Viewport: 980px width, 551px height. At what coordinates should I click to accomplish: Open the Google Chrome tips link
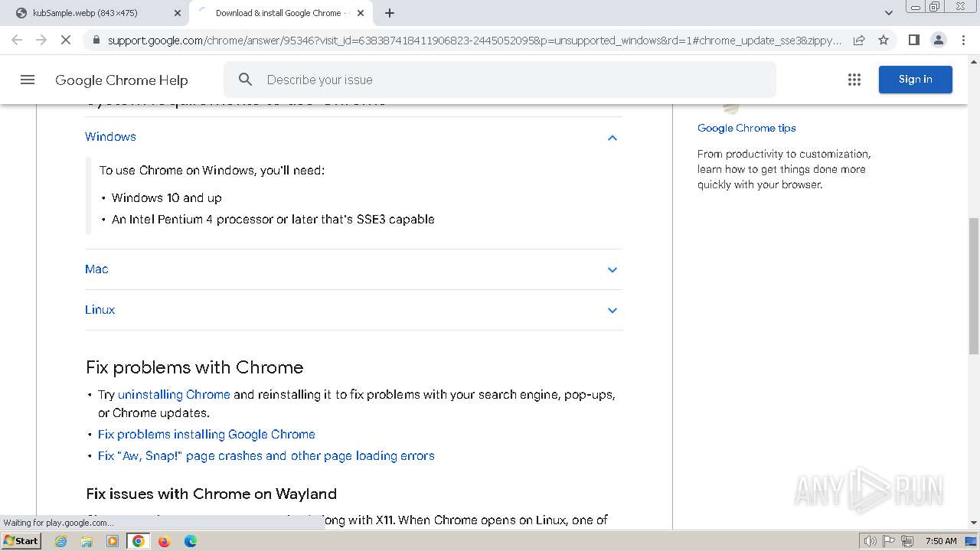click(x=746, y=128)
